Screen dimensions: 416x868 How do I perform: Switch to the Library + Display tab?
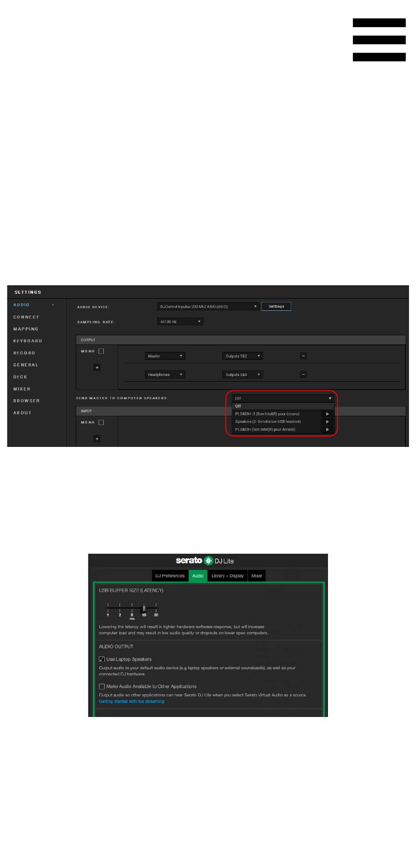(227, 576)
